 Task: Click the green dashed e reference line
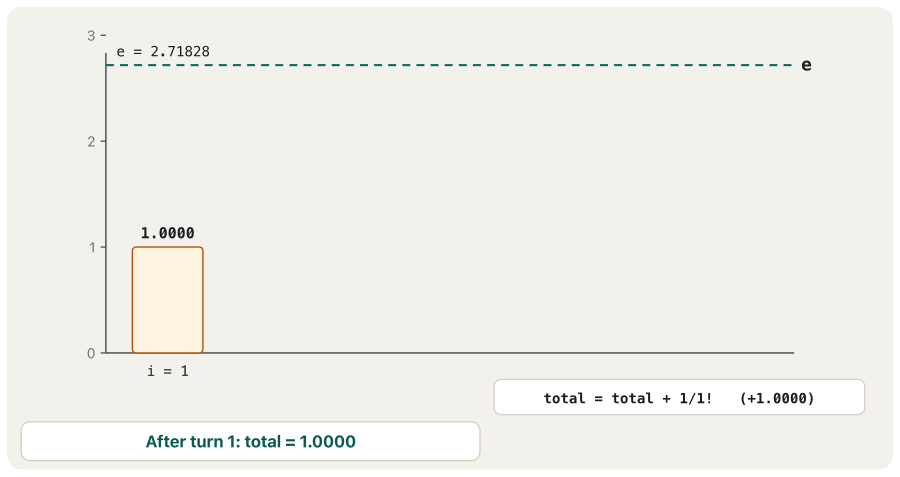coord(449,65)
